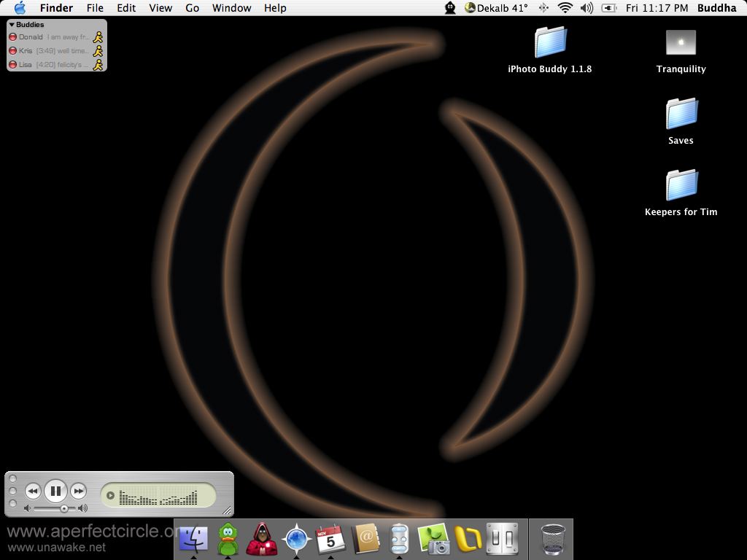
Task: Select buddy Donald in Buddies list
Action: 56,37
